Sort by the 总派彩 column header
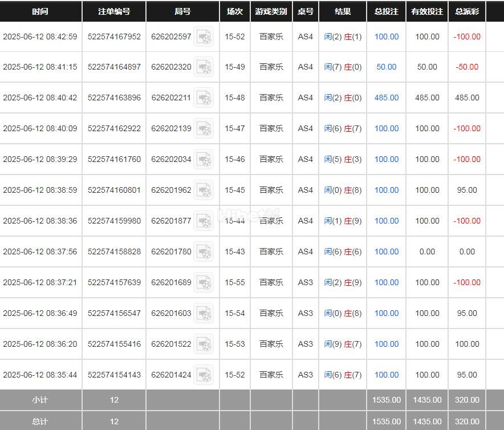The image size is (504, 430). tap(467, 11)
